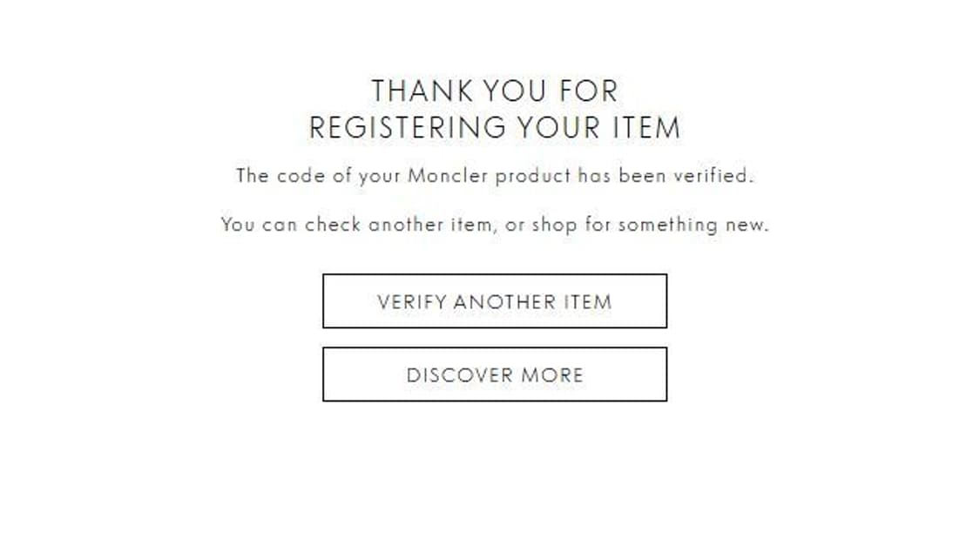
Task: Click the word "FOR" in the heading
Action: coord(589,91)
